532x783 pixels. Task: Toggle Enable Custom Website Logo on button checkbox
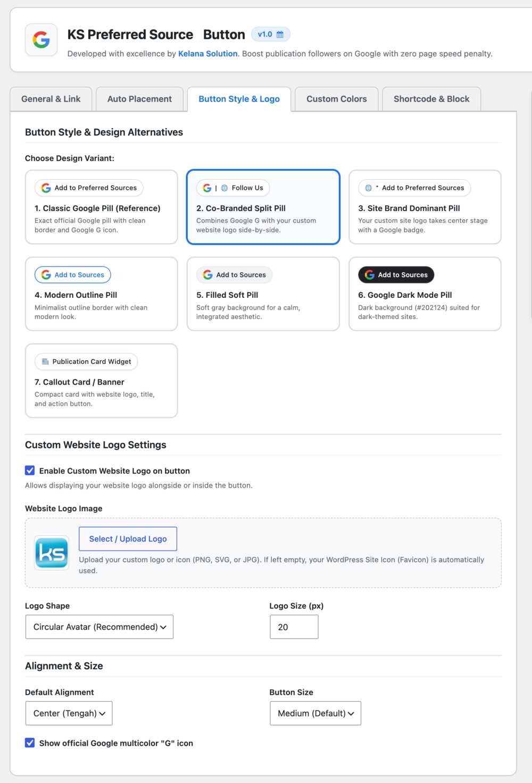30,470
